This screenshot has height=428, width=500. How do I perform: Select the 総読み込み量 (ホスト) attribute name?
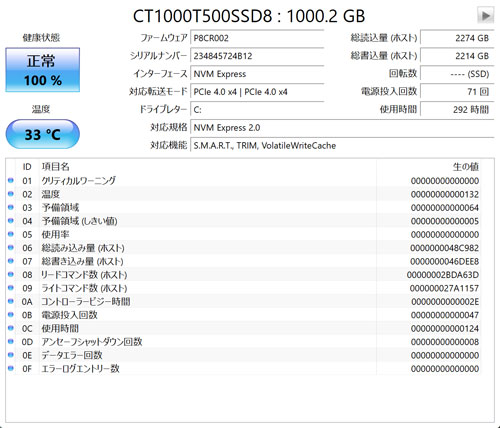[x=83, y=248]
